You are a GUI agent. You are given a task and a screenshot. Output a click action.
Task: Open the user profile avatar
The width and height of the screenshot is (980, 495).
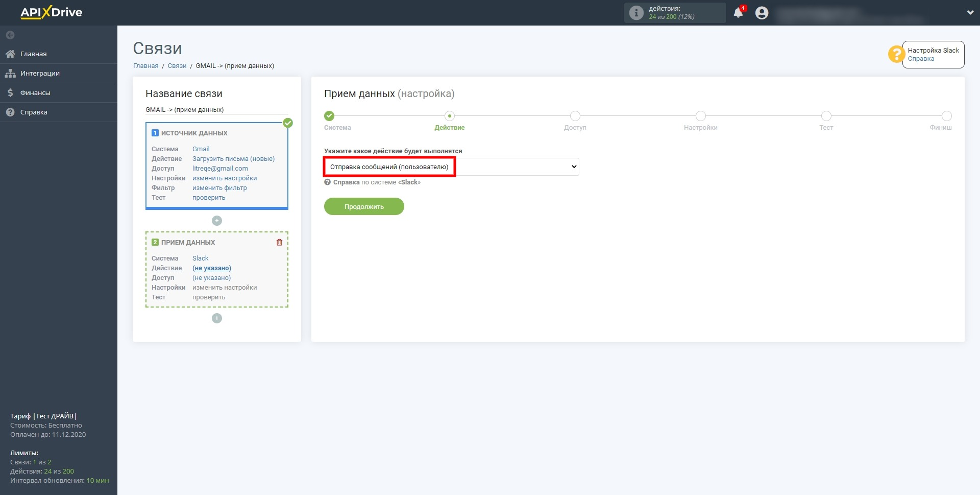pos(762,13)
